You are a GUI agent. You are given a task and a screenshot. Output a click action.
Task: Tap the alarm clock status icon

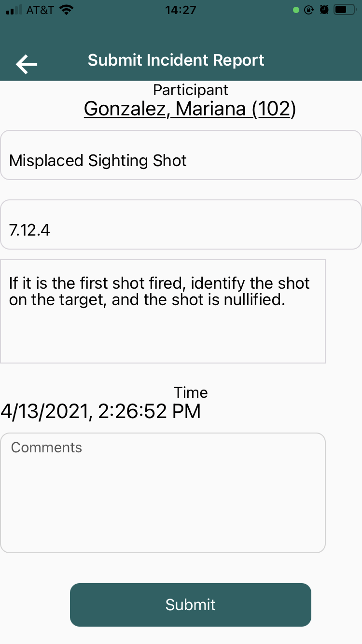pyautogui.click(x=324, y=10)
